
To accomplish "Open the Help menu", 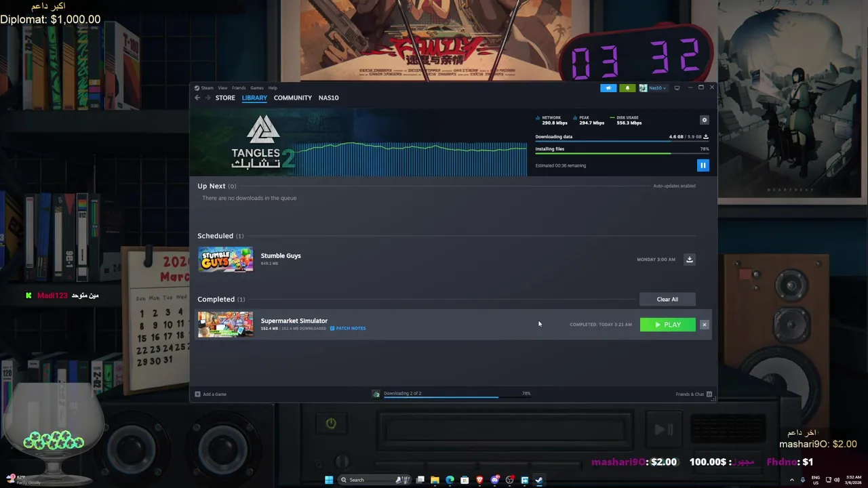I will tap(273, 88).
